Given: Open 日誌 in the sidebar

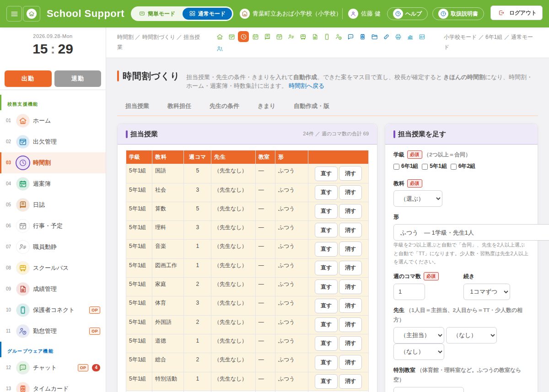Looking at the screenshot, I should pyautogui.click(x=53, y=205).
